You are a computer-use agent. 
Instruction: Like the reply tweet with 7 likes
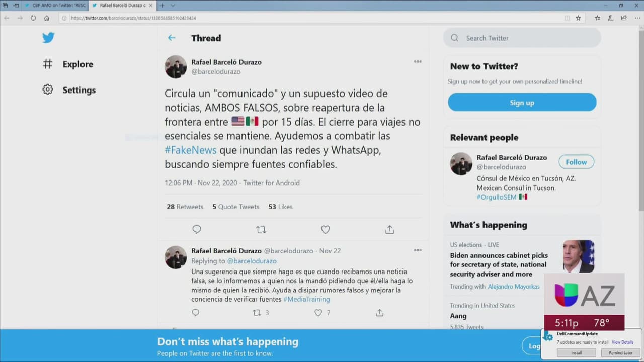pos(318,313)
